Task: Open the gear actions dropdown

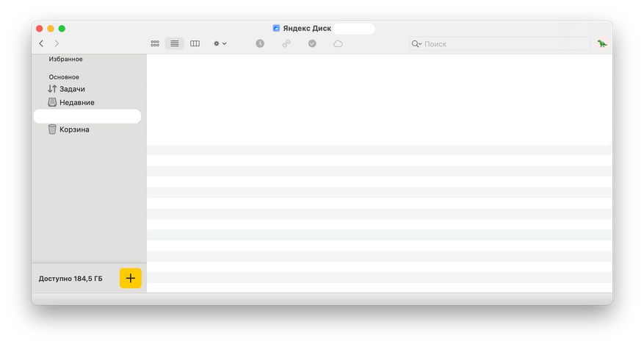Action: (x=220, y=43)
